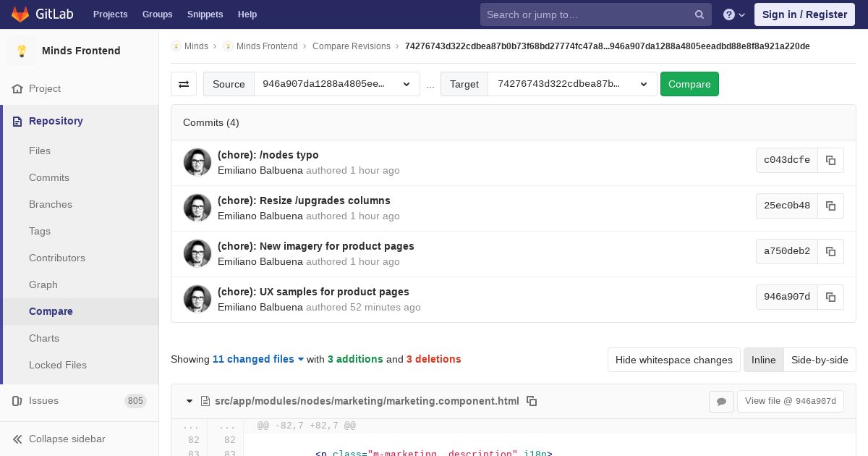Open the Target revision dropdown
The height and width of the screenshot is (456, 868).
572,84
